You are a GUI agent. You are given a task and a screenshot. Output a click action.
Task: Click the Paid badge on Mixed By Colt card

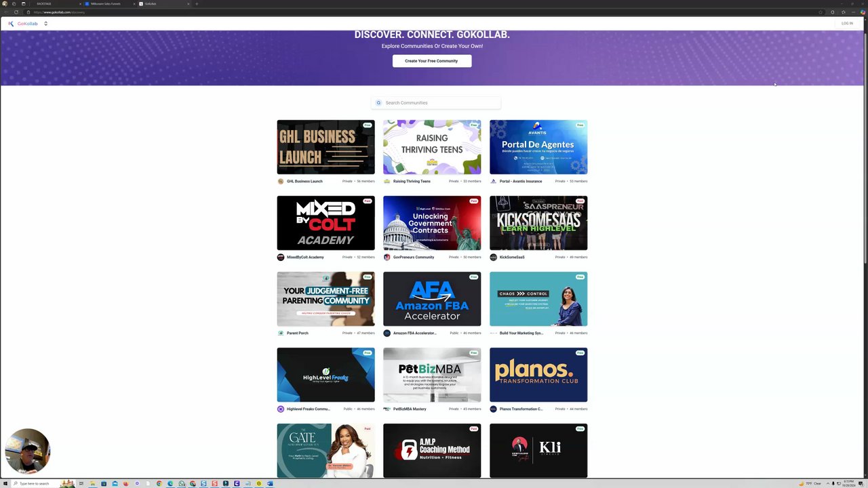point(368,201)
